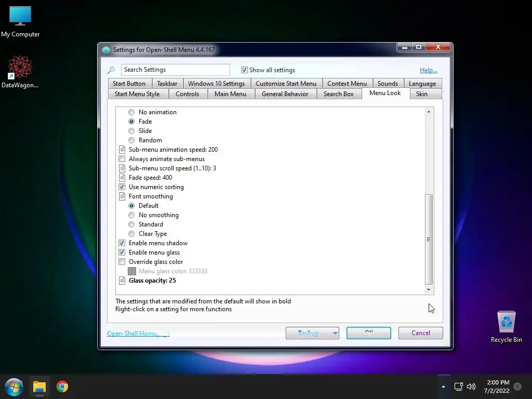The width and height of the screenshot is (532, 399).
Task: Select Default font smoothing option
Action: click(x=131, y=206)
